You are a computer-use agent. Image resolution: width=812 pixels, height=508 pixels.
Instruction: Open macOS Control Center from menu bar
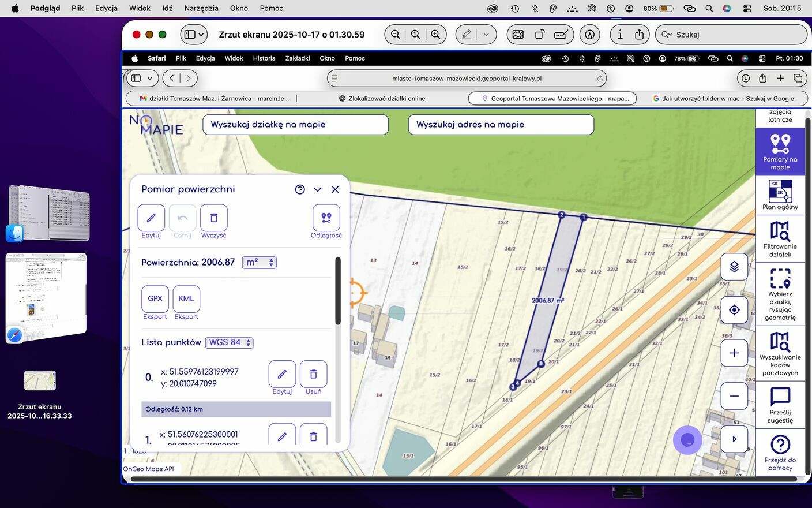point(747,8)
